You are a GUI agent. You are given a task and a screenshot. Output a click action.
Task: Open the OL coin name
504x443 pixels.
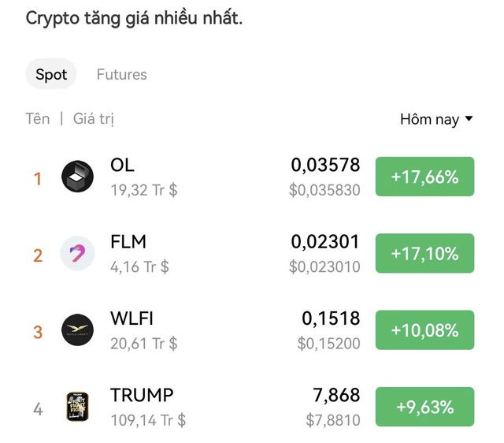(122, 166)
